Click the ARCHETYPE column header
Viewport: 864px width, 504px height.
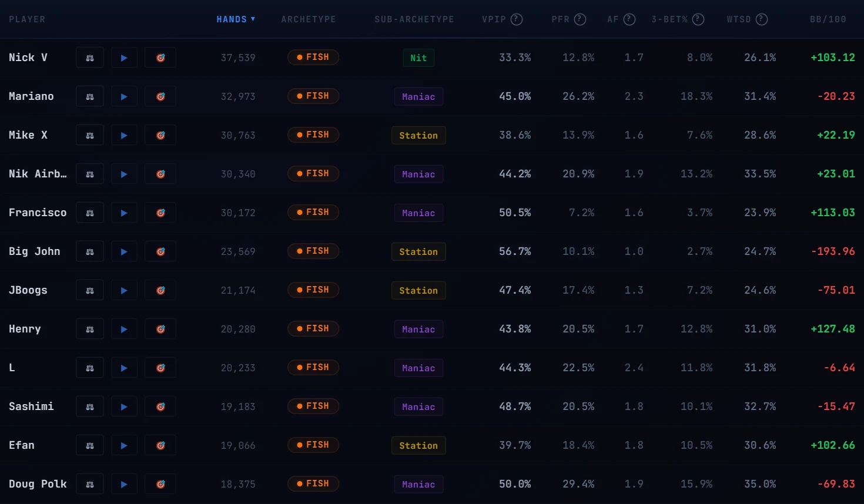coord(309,19)
